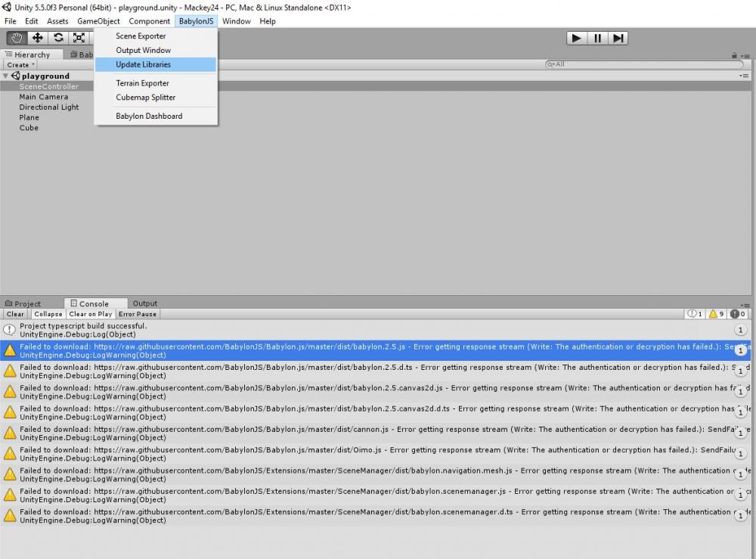
Task: Click the warning icon for babylon.2.5.canvas2d.d.ts entry
Action: [x=10, y=413]
